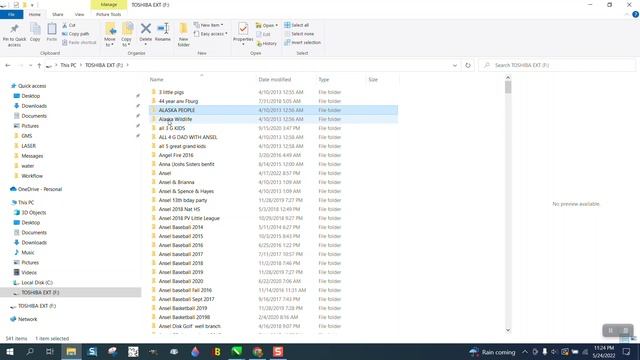Select the 'Angel Fire 2016' folder
Screen dimensions: 640x360
click(x=176, y=155)
